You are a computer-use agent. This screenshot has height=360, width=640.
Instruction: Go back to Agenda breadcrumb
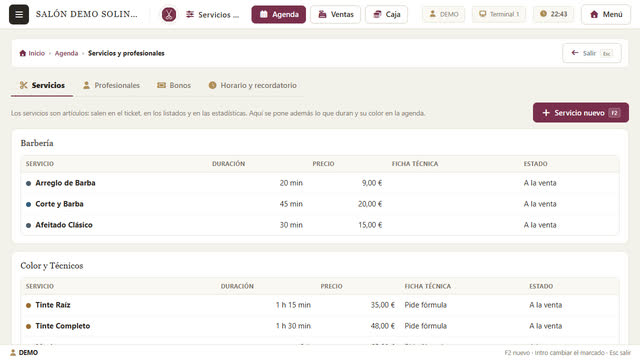point(66,53)
